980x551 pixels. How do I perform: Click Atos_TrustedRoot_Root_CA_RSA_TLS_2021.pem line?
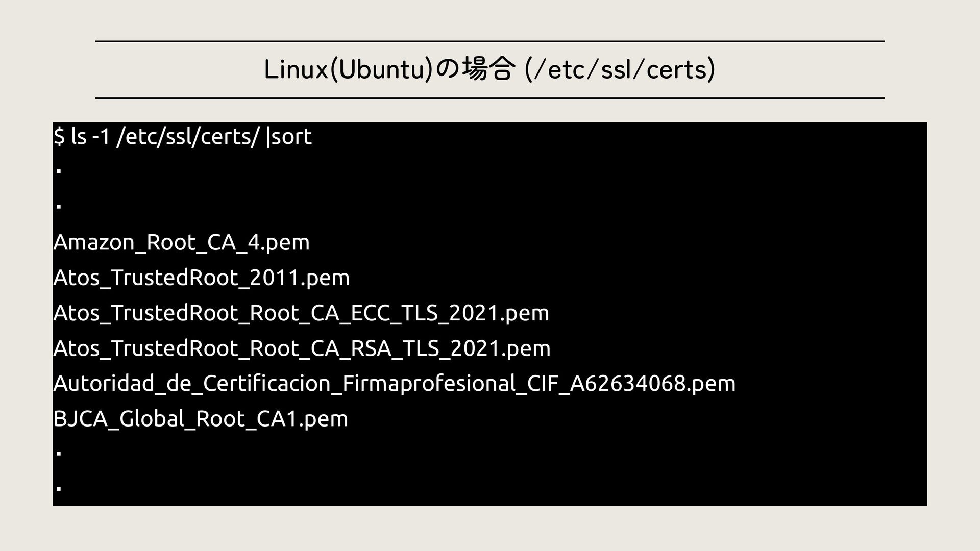click(302, 348)
